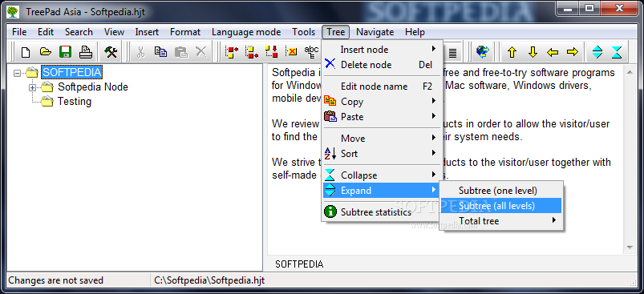Click the article pane scrollbar up arrow
This screenshot has height=294, width=644.
click(630, 72)
